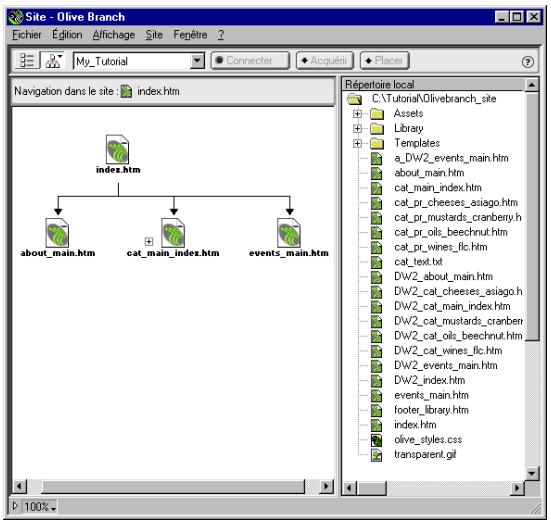The width and height of the screenshot is (551, 523).
Task: Click the file icon beside footer_library.htm
Action: coord(377,410)
